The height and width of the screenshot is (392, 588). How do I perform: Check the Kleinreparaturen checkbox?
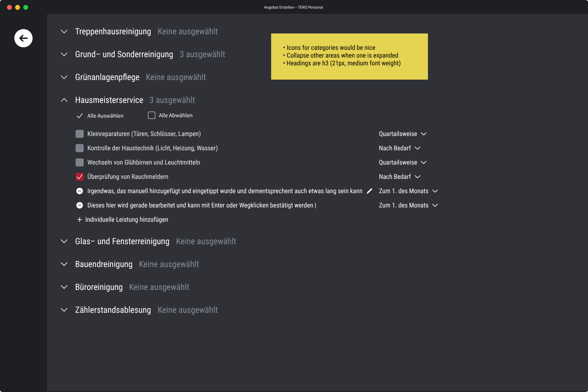80,134
